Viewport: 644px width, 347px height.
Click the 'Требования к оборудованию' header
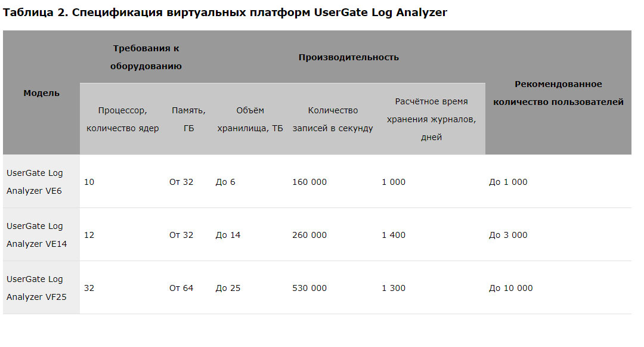[x=146, y=57]
